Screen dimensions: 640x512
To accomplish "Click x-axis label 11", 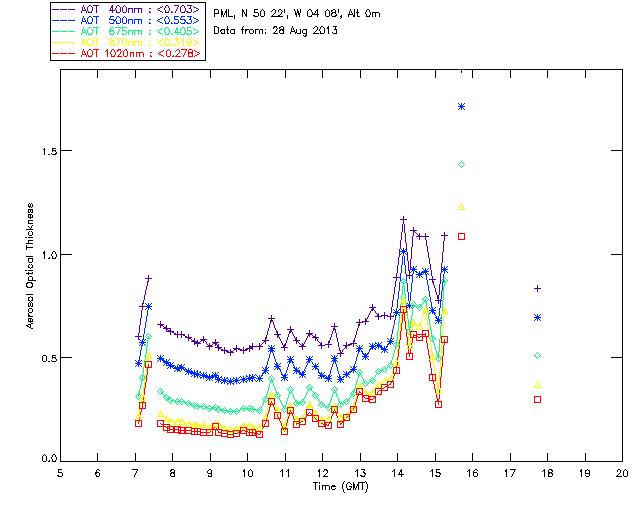I will pyautogui.click(x=285, y=473).
